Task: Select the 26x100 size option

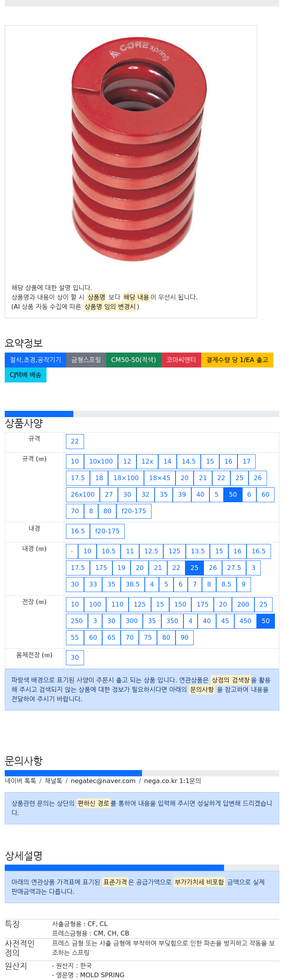Action: (83, 495)
